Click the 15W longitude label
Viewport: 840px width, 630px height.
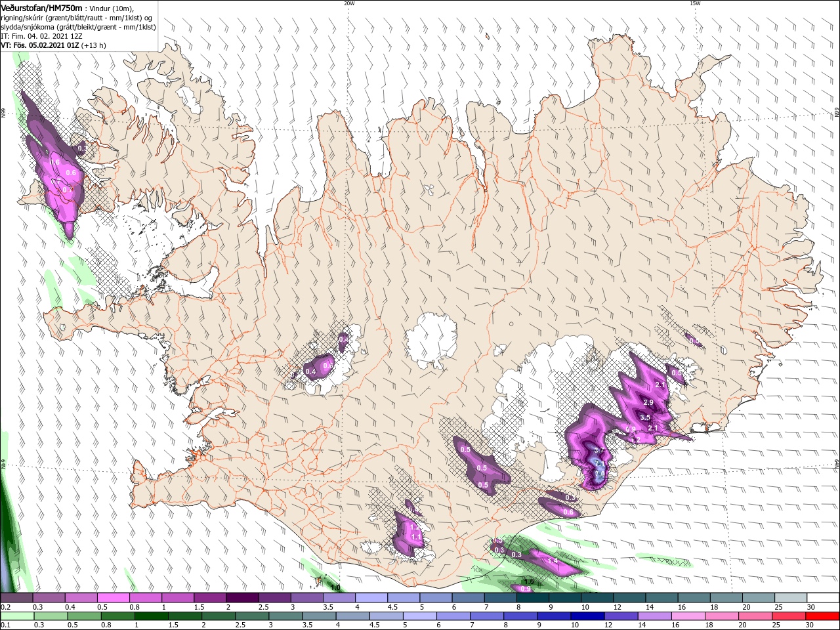[695, 3]
